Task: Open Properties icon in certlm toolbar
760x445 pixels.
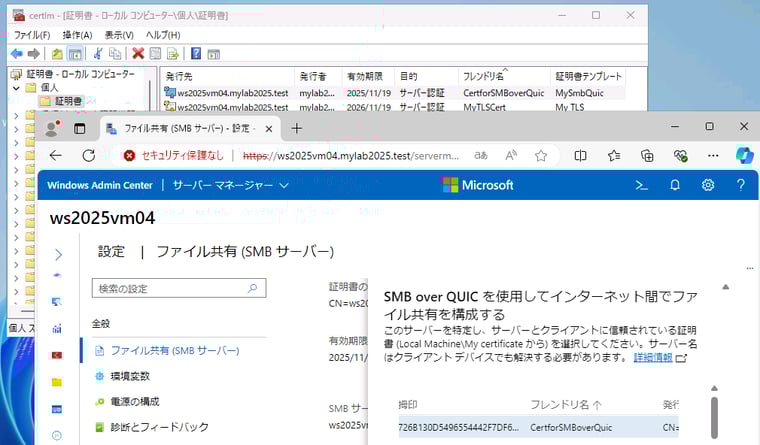Action: tap(155, 54)
